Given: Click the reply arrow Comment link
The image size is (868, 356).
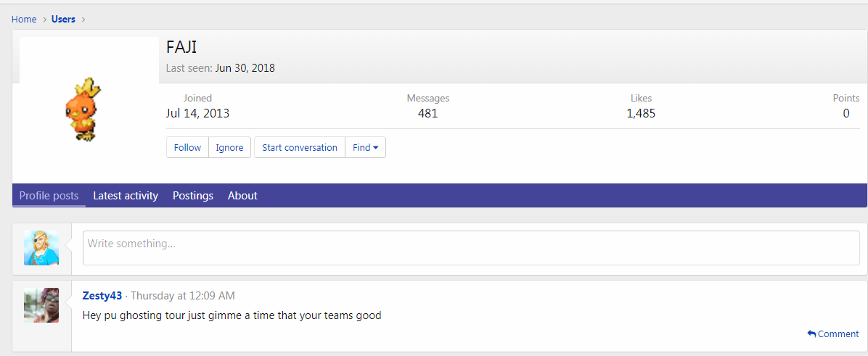Looking at the screenshot, I should coord(833,334).
